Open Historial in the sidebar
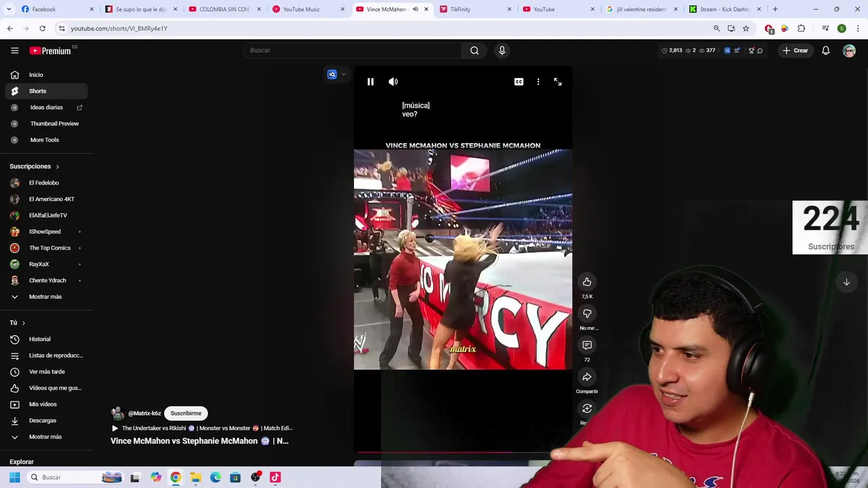Image resolution: width=868 pixels, height=488 pixels. pos(46,339)
